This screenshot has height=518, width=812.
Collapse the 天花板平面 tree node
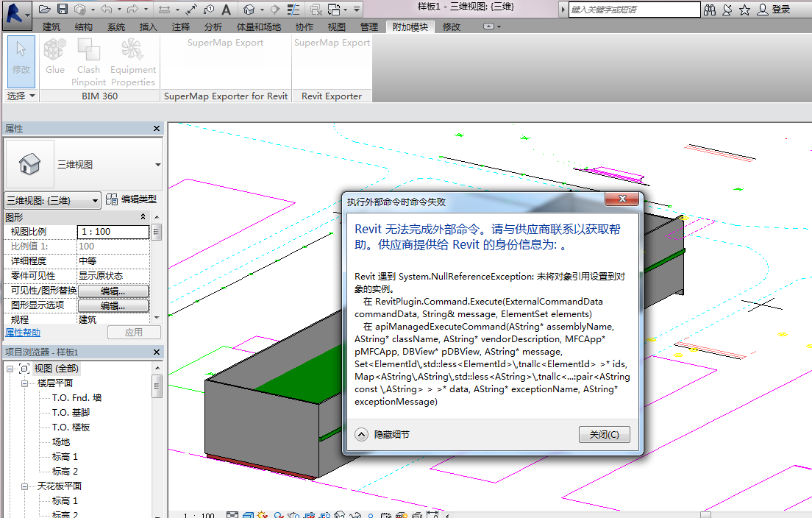[x=24, y=486]
